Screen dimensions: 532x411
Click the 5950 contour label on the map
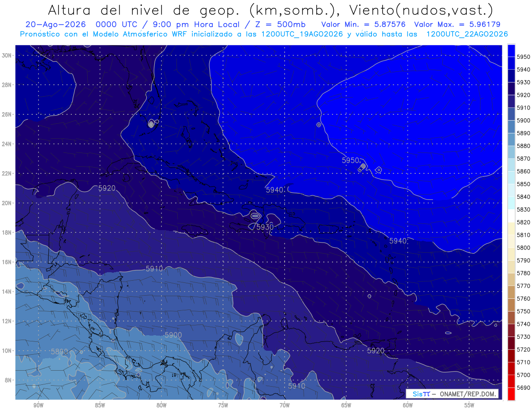351,160
